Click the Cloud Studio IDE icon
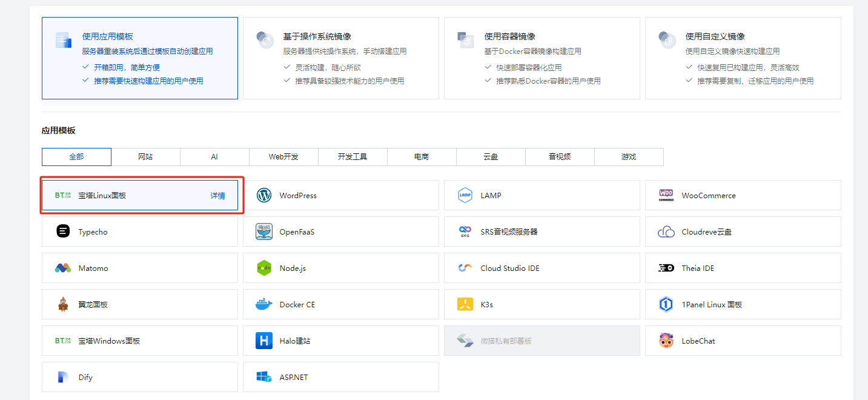868x400 pixels. click(465, 268)
